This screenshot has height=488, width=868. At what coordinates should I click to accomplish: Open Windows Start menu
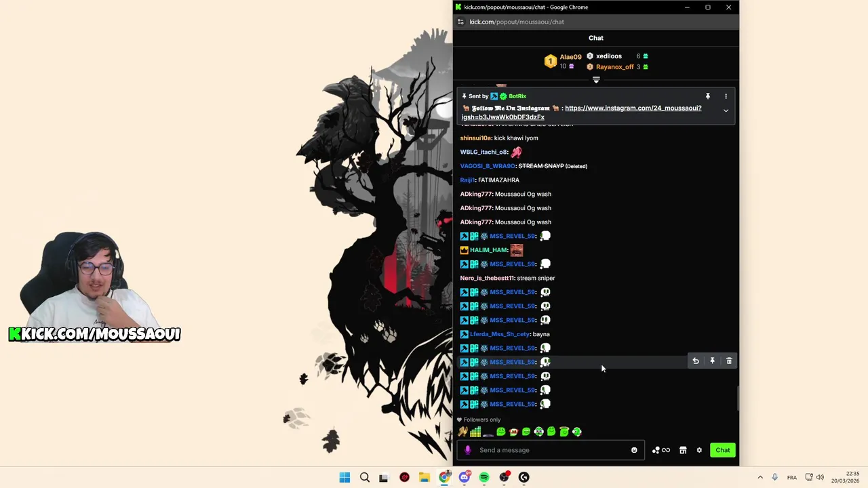tap(344, 477)
